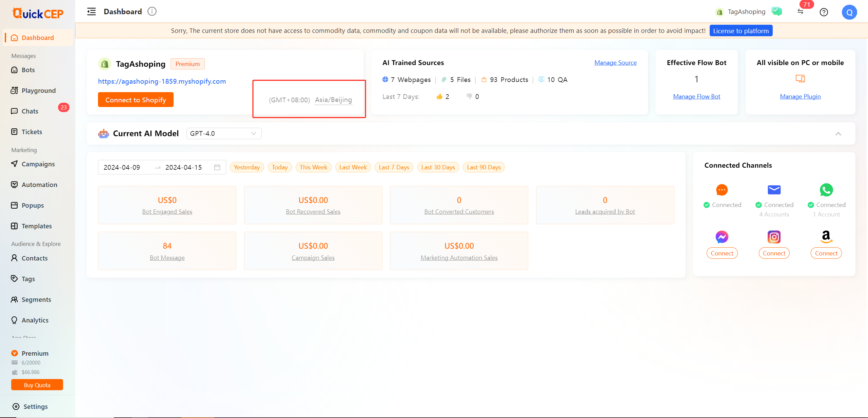Select the Last 90 Days filter

[x=484, y=167]
